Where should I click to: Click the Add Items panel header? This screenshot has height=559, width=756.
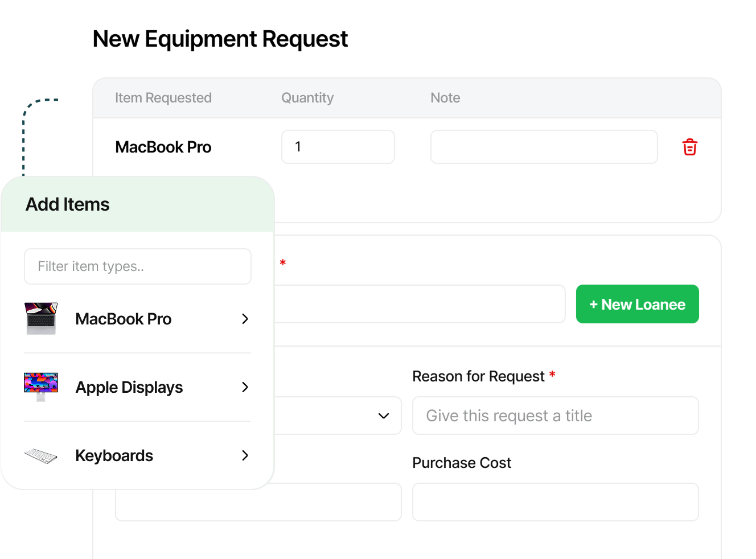pos(67,204)
